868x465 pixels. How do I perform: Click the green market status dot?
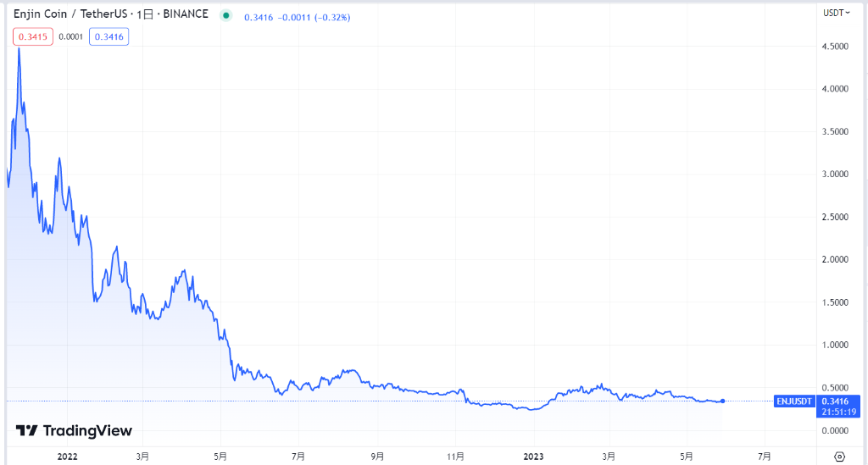tap(225, 15)
